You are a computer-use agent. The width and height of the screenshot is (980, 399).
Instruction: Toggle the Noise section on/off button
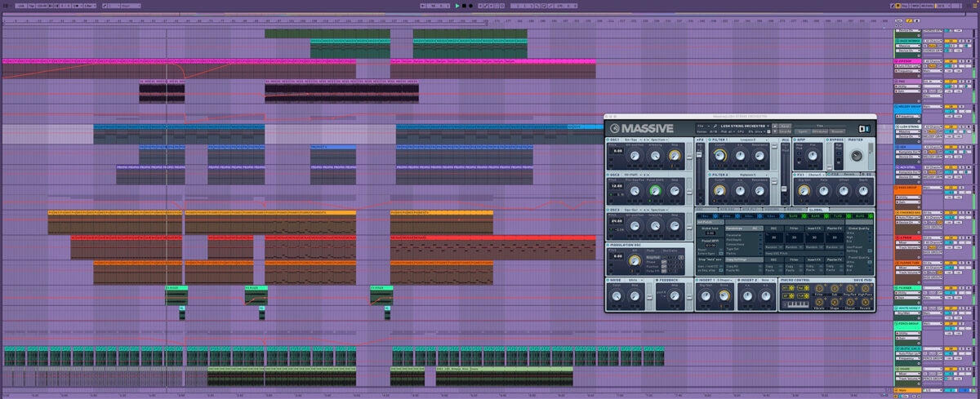coord(608,280)
